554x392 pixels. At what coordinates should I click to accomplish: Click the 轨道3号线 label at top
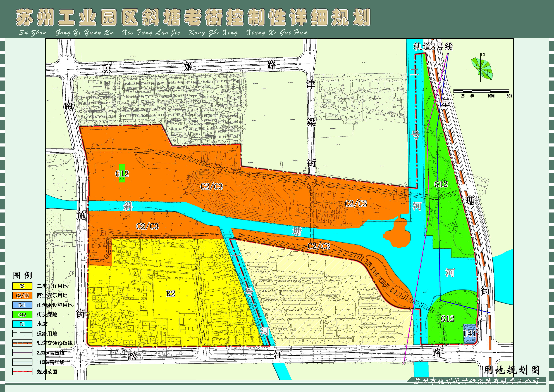click(x=433, y=46)
